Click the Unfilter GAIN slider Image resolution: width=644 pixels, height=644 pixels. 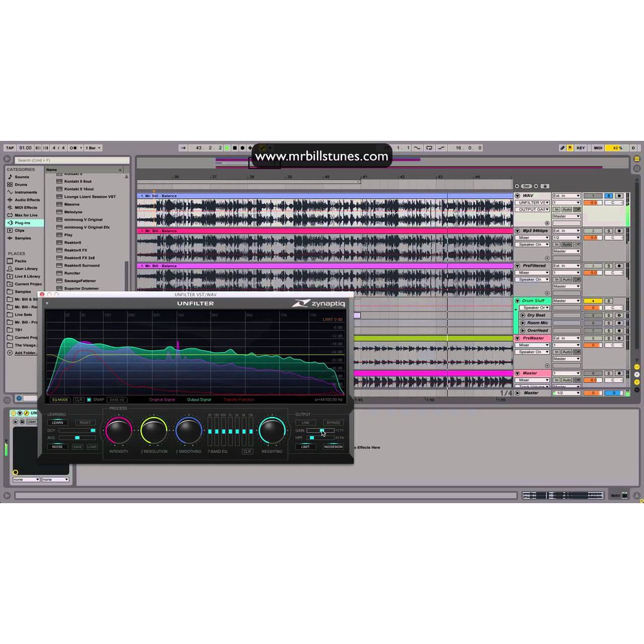tap(321, 430)
